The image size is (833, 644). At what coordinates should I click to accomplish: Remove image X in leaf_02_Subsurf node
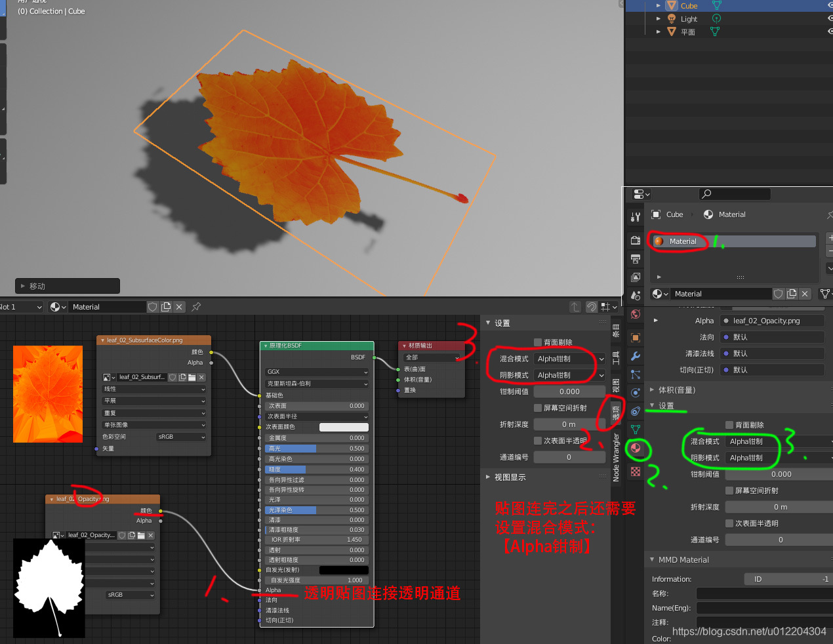(201, 377)
